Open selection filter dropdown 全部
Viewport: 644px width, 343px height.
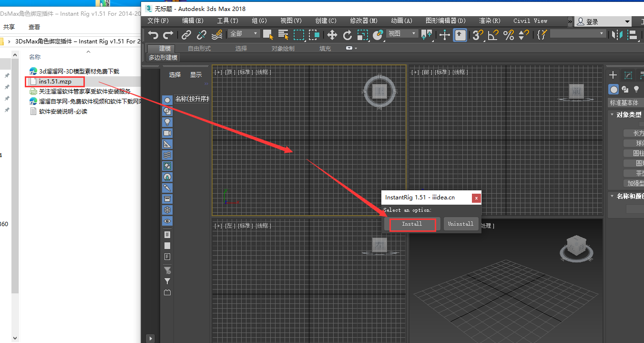[x=244, y=33]
